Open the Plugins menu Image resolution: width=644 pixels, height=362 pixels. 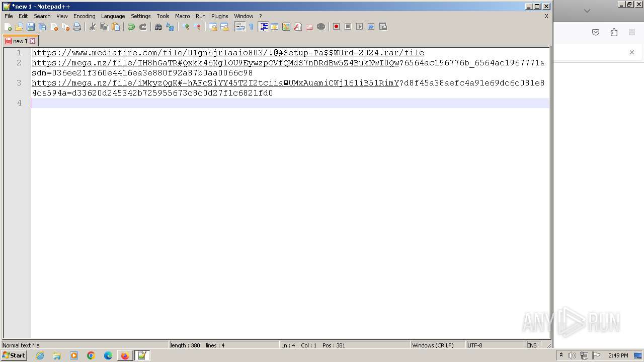[220, 16]
